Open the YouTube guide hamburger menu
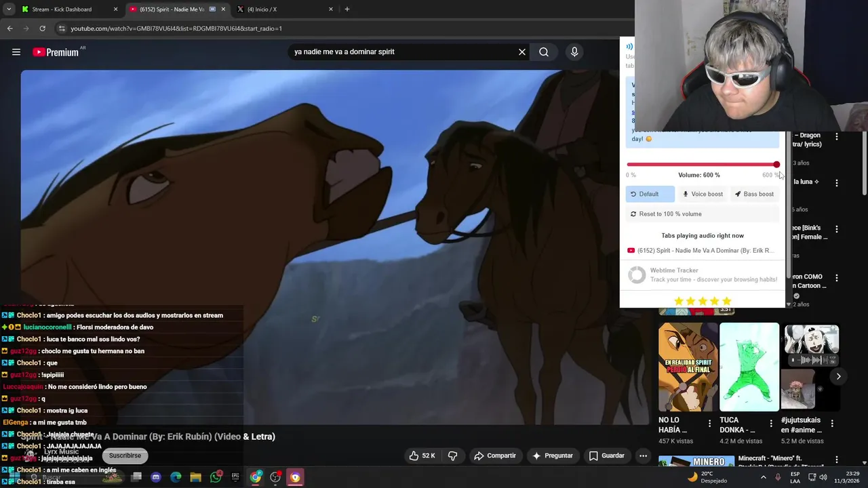Screen dimensions: 868x488 coord(16,52)
